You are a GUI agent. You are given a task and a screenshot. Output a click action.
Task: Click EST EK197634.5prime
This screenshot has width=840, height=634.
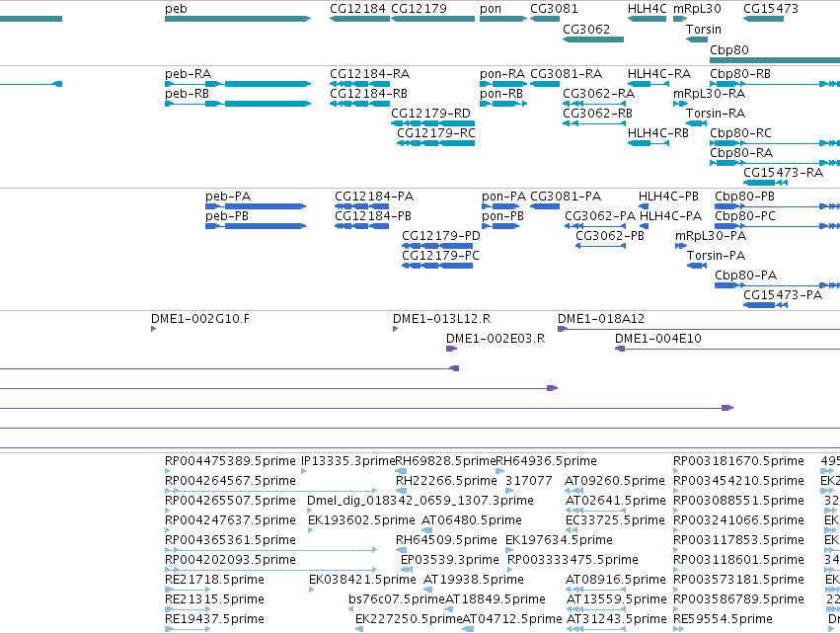(559, 540)
